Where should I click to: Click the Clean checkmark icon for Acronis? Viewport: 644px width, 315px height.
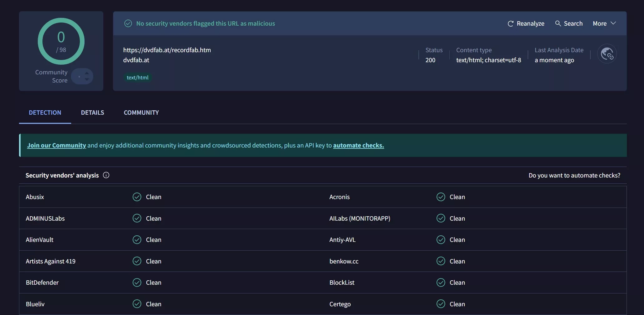441,197
